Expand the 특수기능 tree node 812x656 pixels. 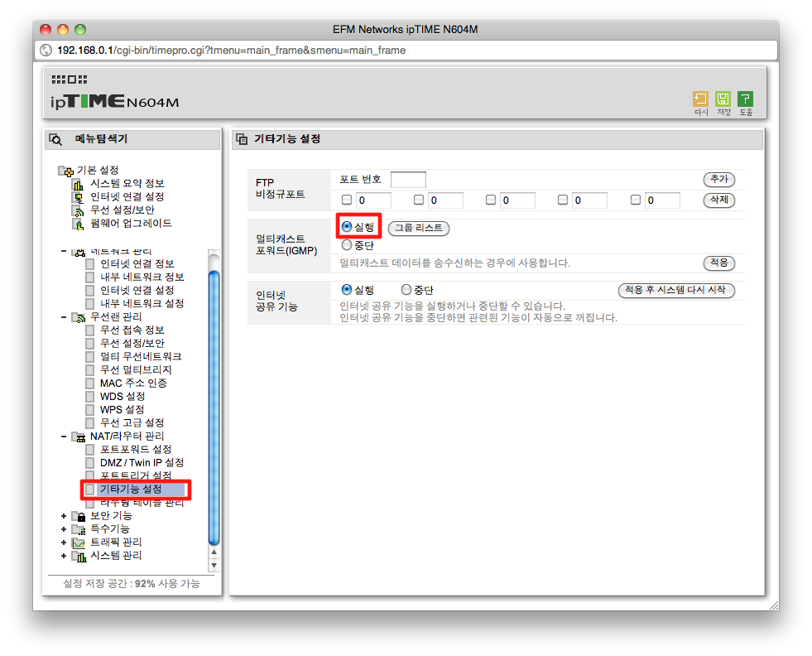click(64, 529)
